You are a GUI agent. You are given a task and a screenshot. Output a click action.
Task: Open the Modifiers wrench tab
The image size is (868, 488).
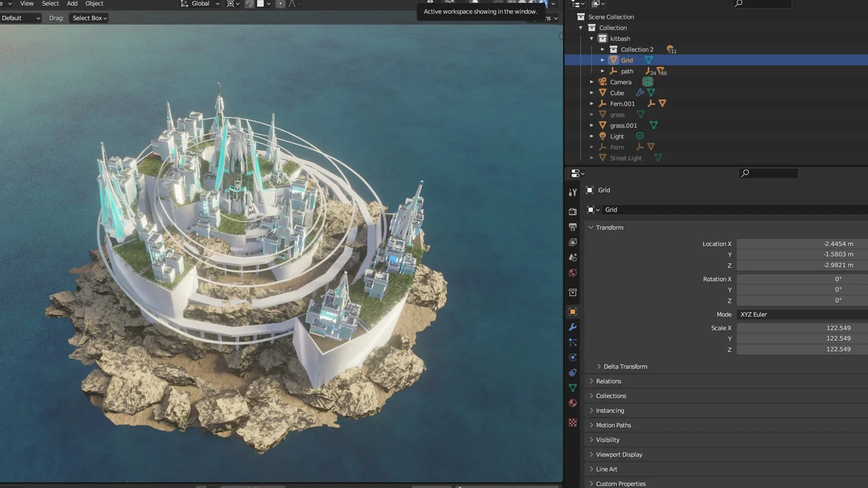tap(573, 327)
